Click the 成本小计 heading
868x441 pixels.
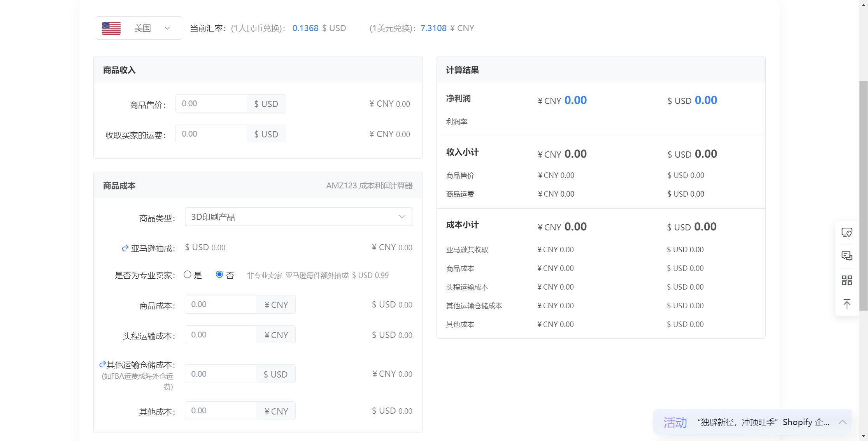click(x=462, y=225)
